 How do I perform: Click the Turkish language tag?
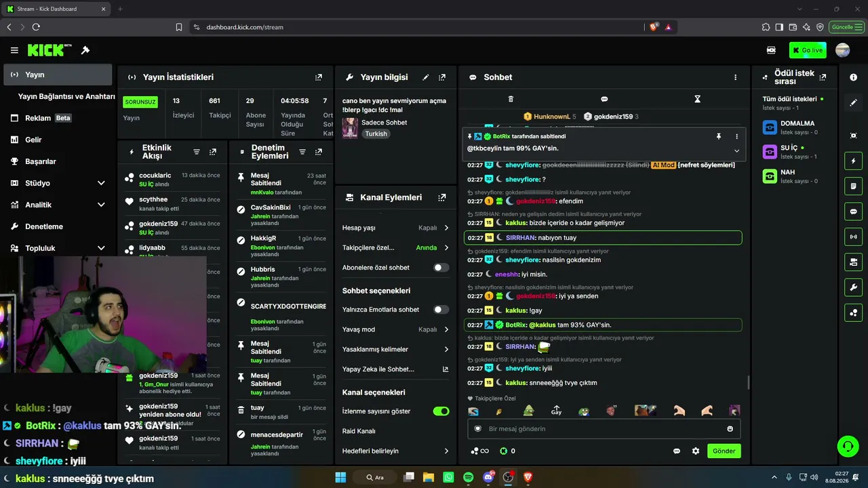376,134
